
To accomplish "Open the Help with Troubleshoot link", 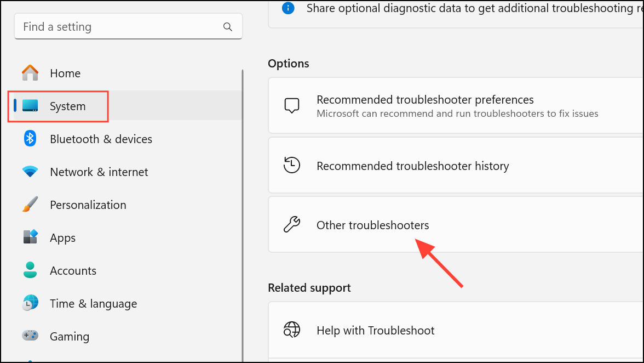I will point(376,331).
